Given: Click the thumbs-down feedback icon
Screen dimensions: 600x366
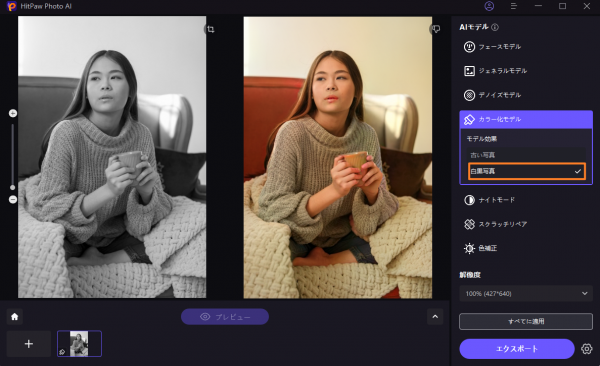Looking at the screenshot, I should 435,29.
